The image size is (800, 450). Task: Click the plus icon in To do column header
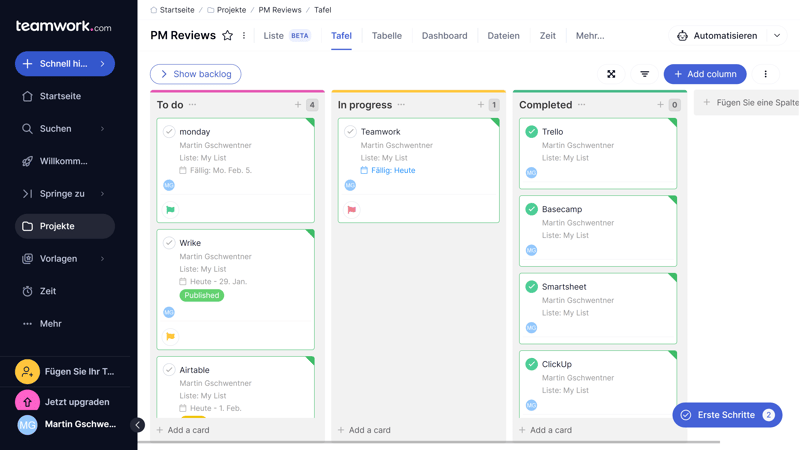click(x=298, y=105)
